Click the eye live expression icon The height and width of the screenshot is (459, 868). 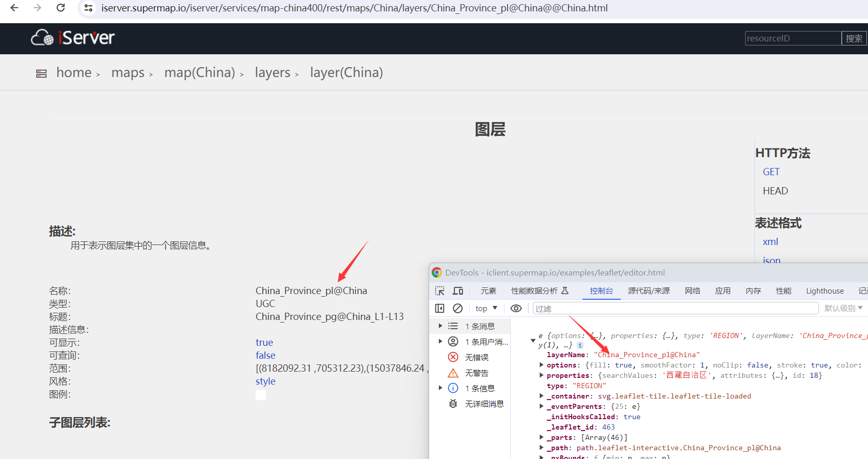pyautogui.click(x=516, y=308)
